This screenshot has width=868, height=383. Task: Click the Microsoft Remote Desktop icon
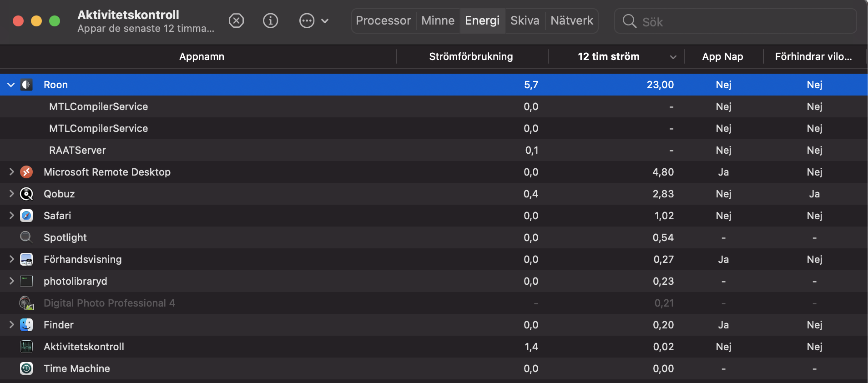point(26,172)
